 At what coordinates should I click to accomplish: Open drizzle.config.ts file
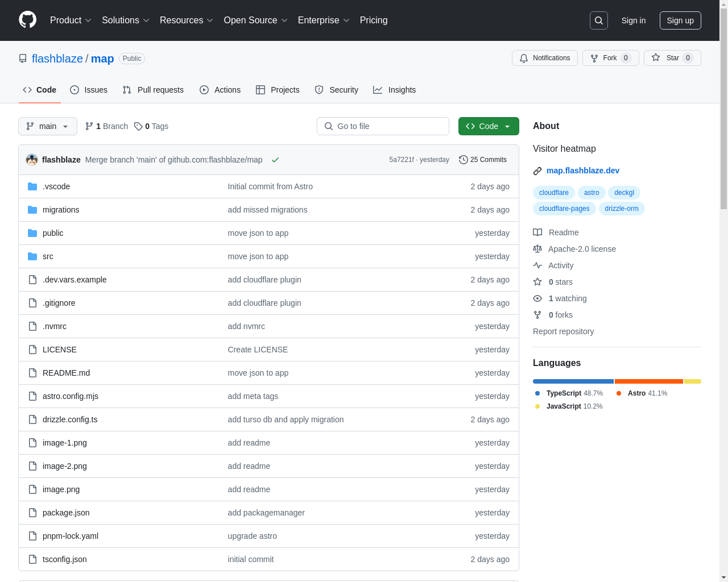70,419
